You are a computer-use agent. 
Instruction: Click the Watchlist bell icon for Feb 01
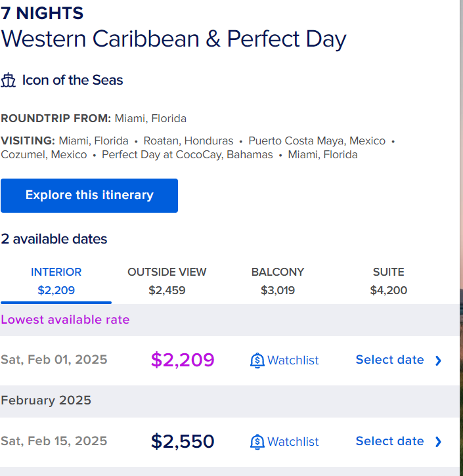257,360
